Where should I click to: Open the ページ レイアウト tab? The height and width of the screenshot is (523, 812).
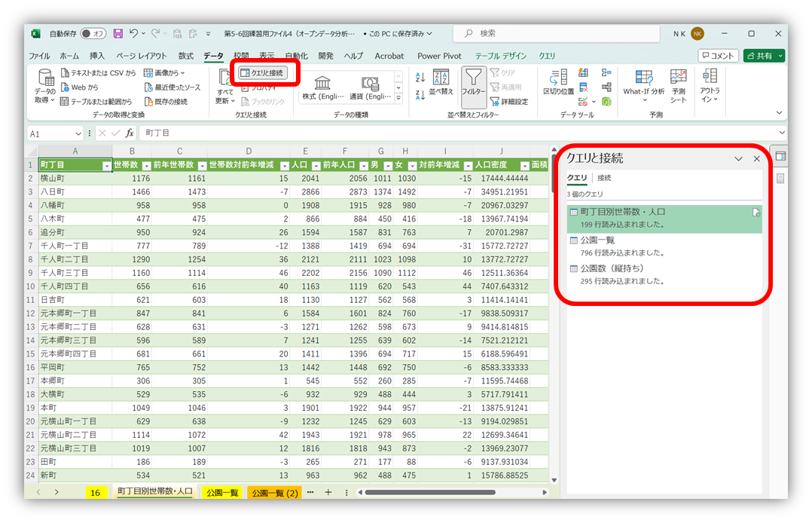141,56
